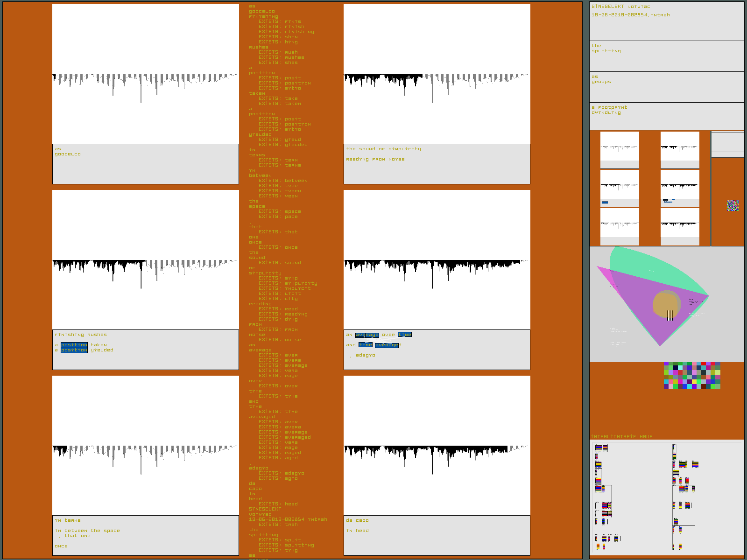Select the bottom-right waveform thumbnail in the right panel

pos(680,226)
